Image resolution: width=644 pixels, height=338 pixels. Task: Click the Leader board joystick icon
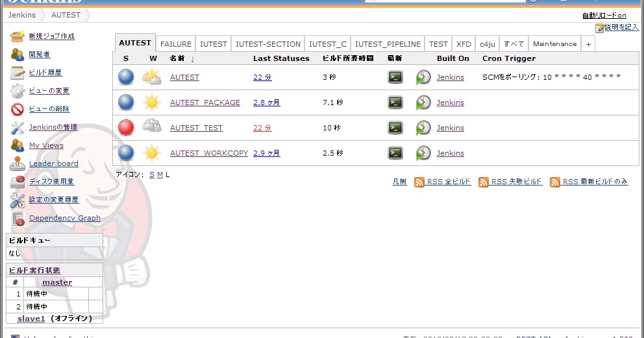click(18, 163)
